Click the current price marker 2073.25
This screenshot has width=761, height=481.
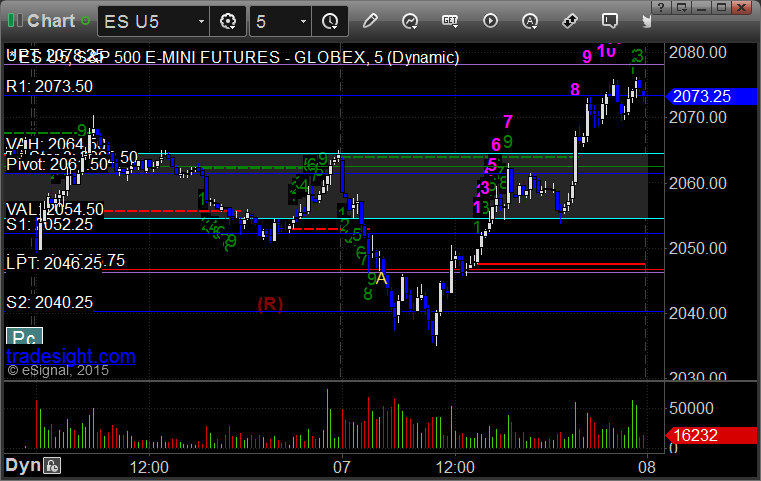[711, 96]
